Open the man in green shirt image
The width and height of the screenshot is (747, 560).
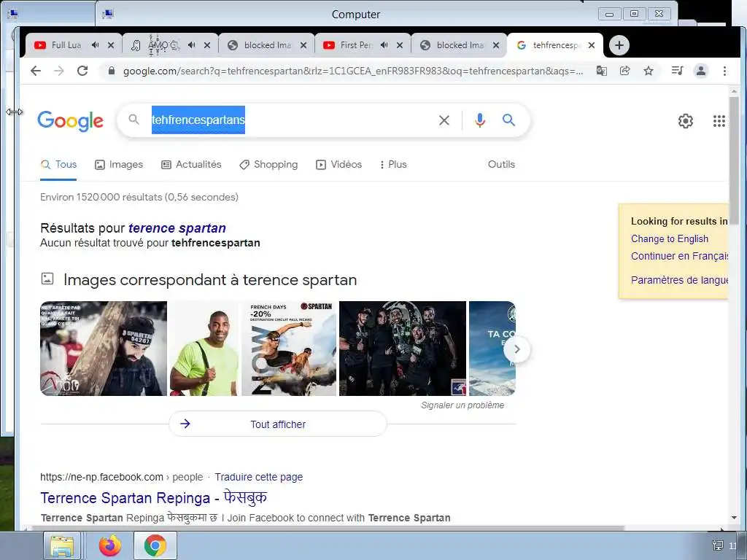204,349
